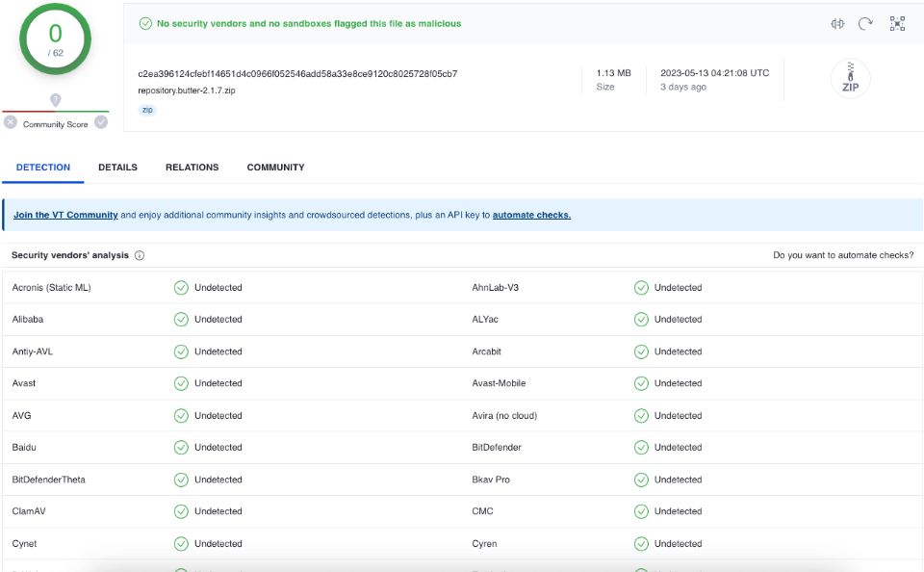Screen dimensions: 924x572
Task: Open the COMMUNITY tab
Action: coord(276,168)
